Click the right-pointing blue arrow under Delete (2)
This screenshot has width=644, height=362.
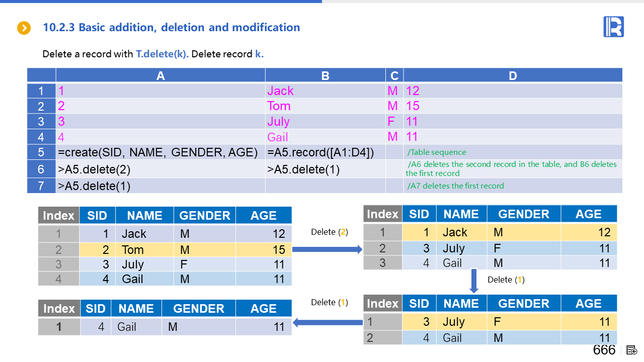[327, 249]
